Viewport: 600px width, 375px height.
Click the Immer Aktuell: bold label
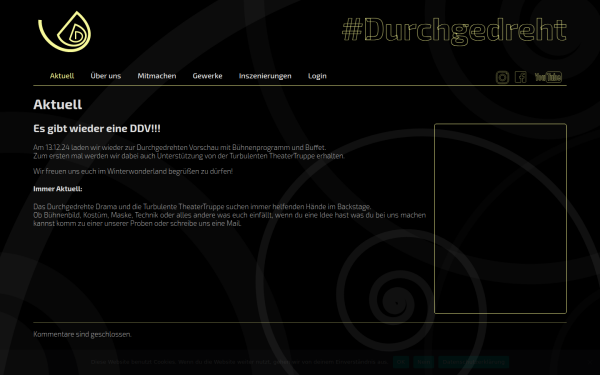tap(58, 189)
